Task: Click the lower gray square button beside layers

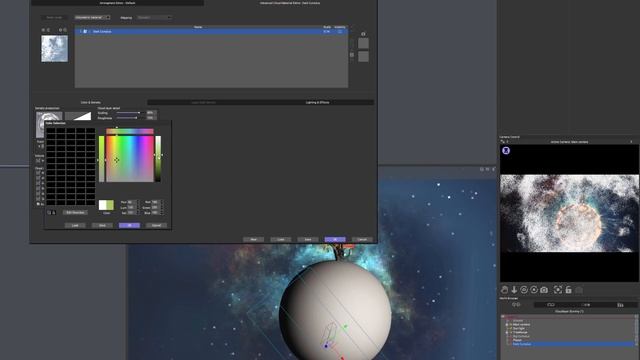Action: tap(363, 56)
